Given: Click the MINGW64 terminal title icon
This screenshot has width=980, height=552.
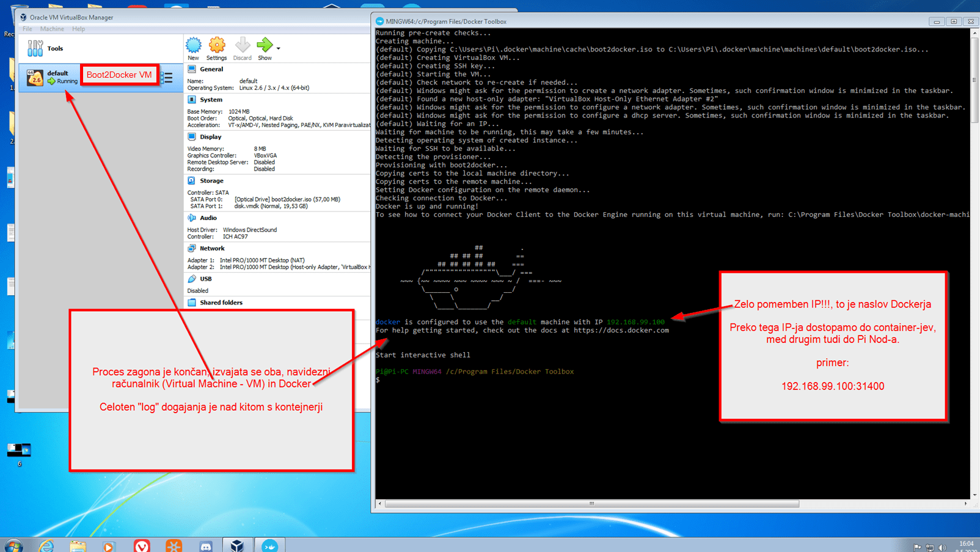Looking at the screenshot, I should 379,21.
